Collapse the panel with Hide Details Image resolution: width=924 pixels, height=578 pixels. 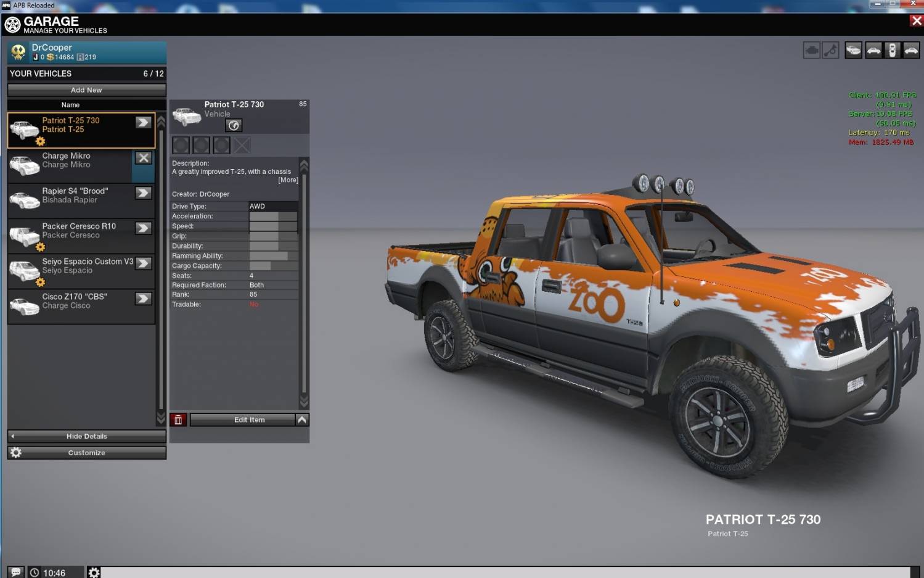(86, 436)
